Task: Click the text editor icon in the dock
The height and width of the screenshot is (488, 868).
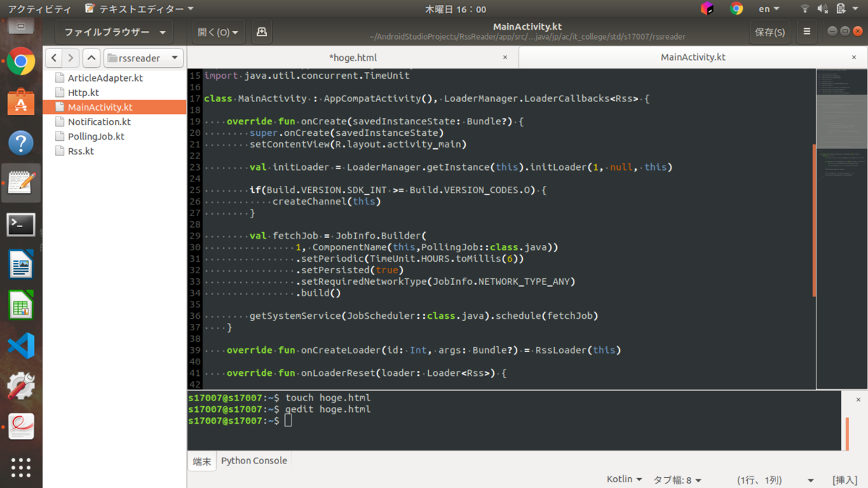Action: 21,183
